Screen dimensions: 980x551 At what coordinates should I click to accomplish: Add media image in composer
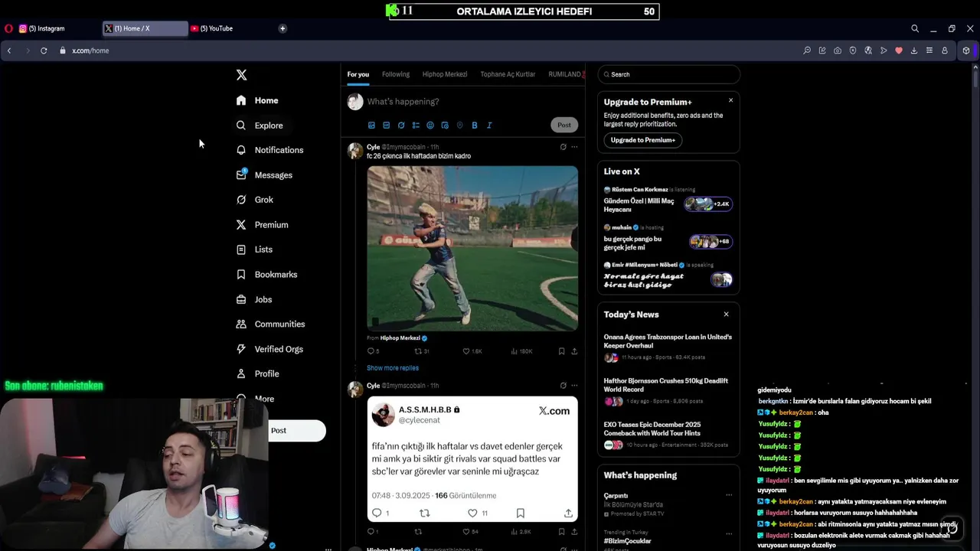click(371, 126)
